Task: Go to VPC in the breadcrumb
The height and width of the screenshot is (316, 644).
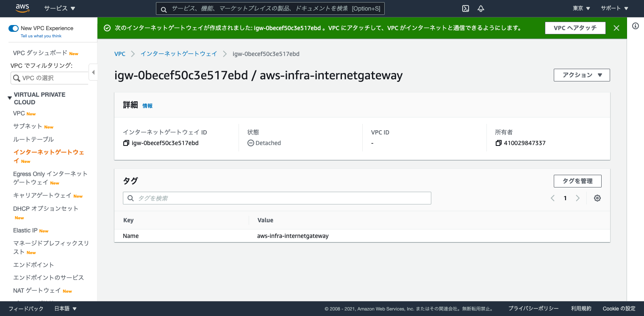Action: click(120, 54)
